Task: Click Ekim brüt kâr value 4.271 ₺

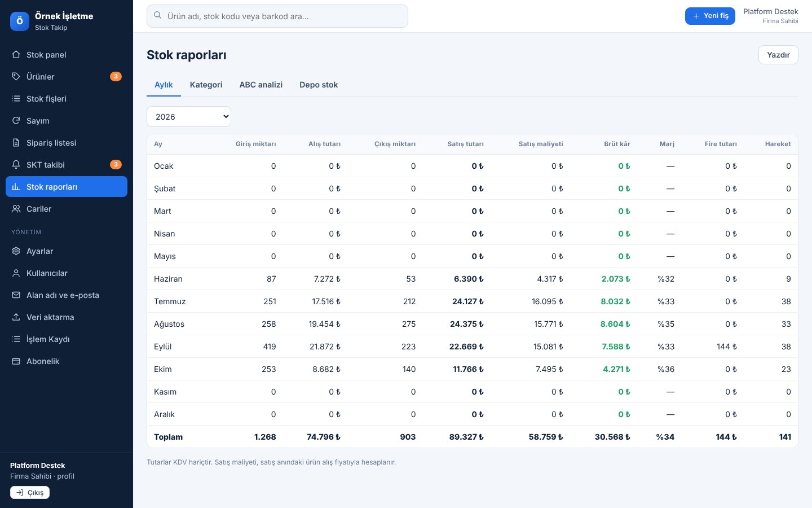Action: (616, 369)
